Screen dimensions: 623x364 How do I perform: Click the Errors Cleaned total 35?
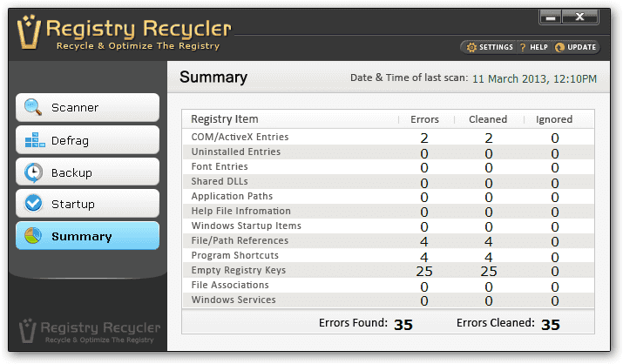[551, 325]
